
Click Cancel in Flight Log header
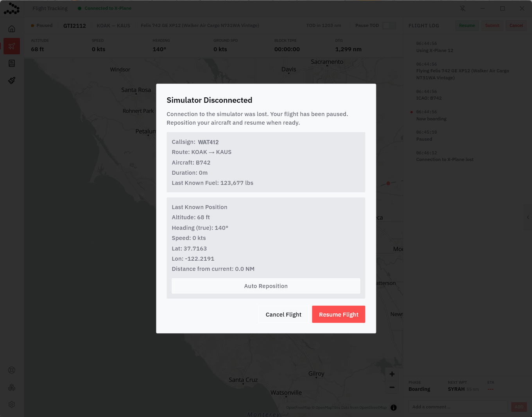[x=516, y=25]
